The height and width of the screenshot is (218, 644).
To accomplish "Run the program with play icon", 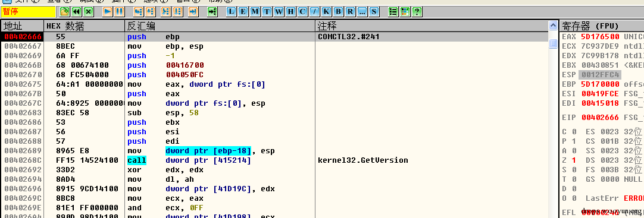I will (107, 11).
